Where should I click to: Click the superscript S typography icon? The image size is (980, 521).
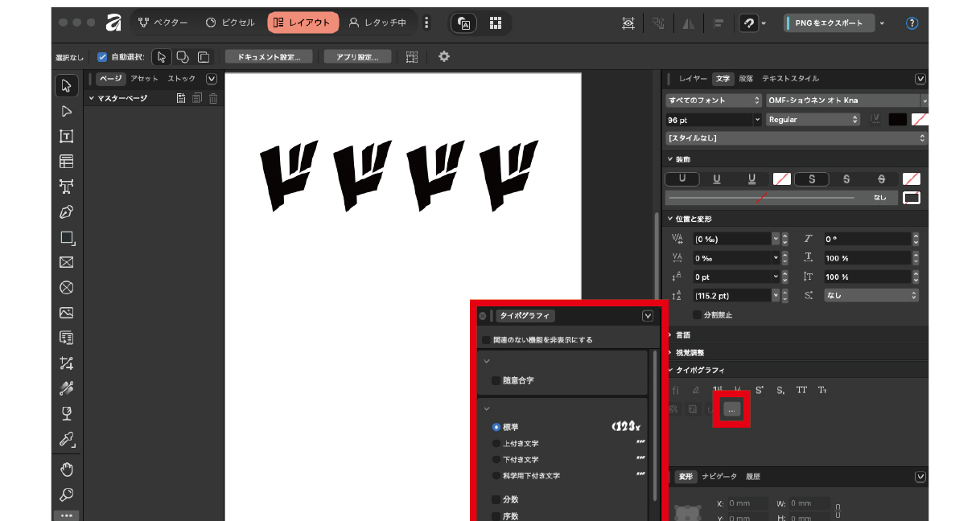coord(760,390)
